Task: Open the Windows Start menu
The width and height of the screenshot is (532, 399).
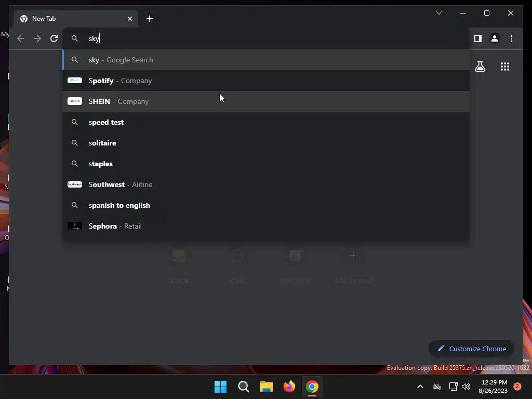Action: coord(220,387)
